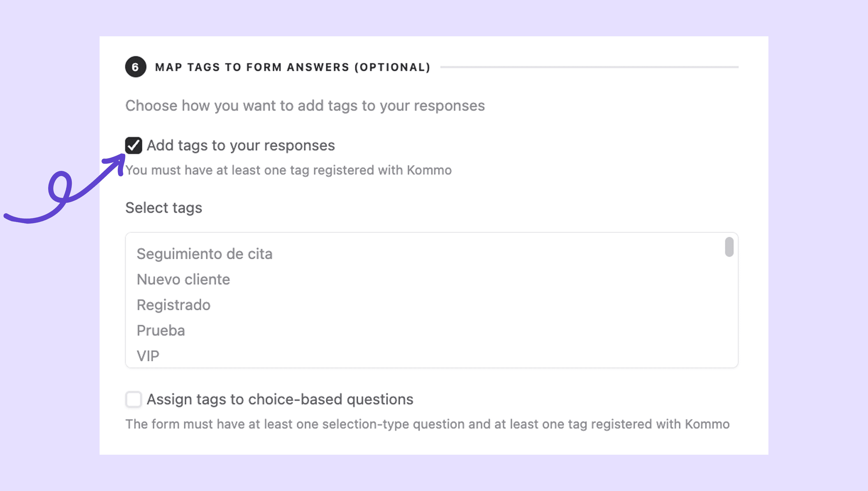Click the Map Tags to Form Answers heading
The height and width of the screenshot is (491, 868).
[293, 67]
